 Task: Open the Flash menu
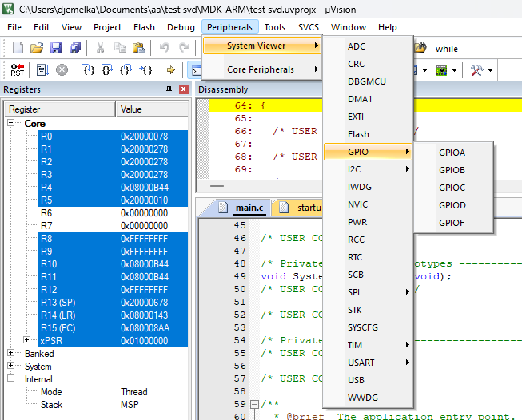click(144, 27)
